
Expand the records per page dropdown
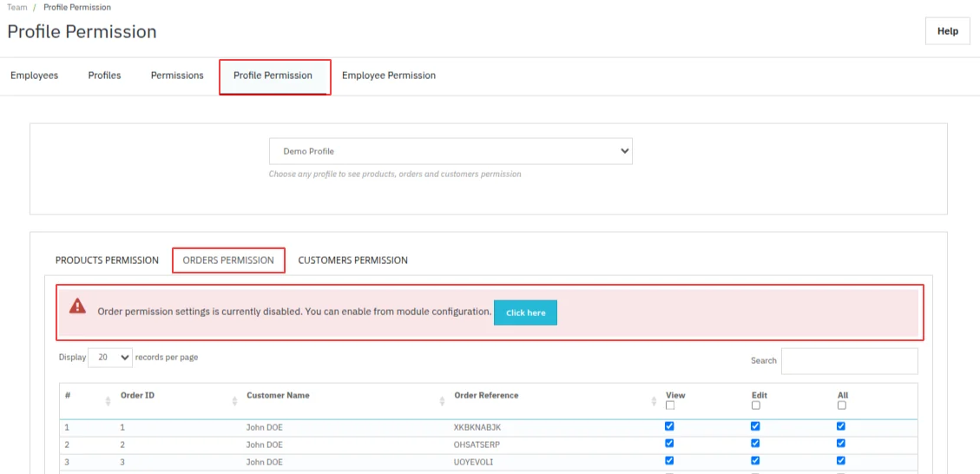(x=110, y=357)
